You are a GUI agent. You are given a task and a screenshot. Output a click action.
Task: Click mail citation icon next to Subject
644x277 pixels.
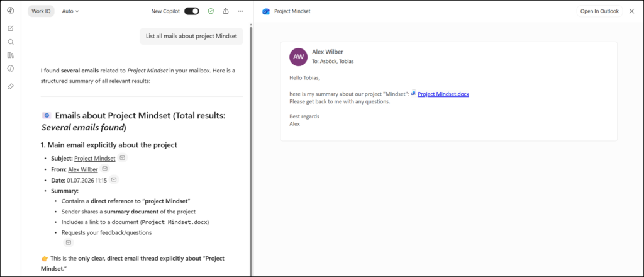(123, 158)
